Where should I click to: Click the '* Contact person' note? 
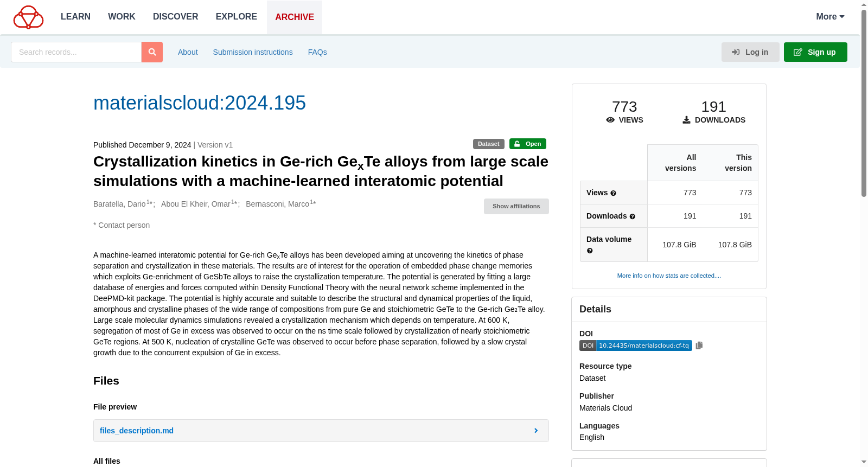[122, 225]
